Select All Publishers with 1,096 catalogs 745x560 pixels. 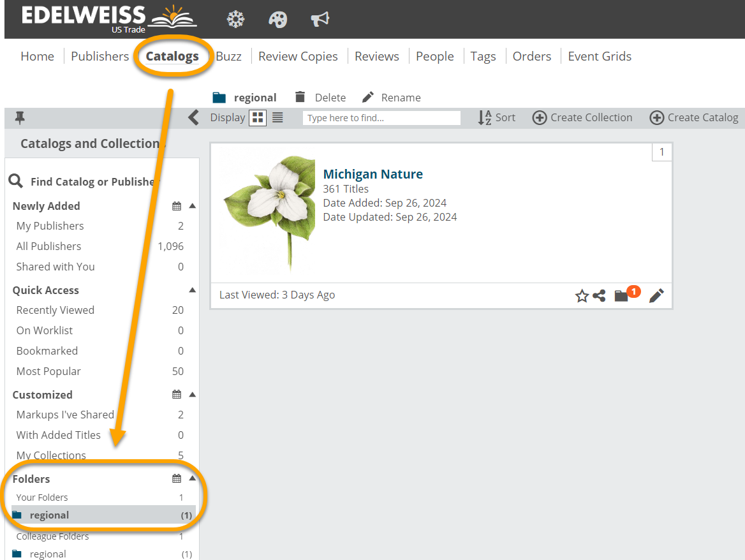[100, 246]
